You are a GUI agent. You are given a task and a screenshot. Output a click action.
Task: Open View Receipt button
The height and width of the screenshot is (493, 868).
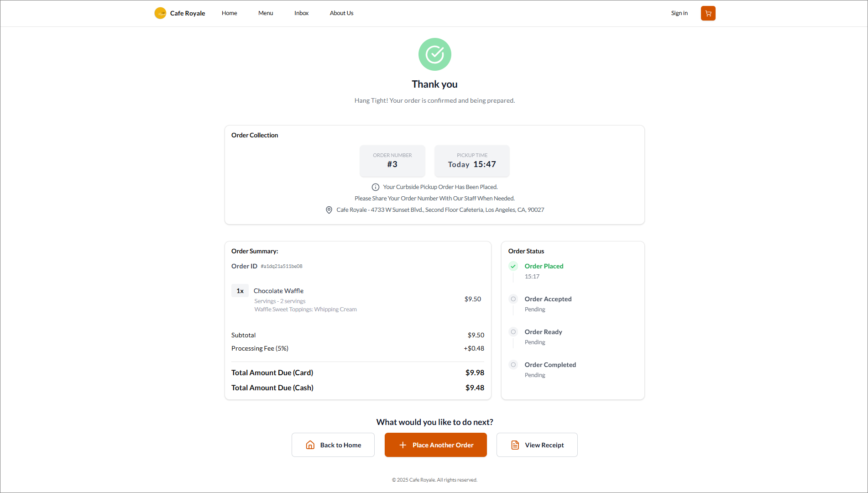(x=537, y=445)
